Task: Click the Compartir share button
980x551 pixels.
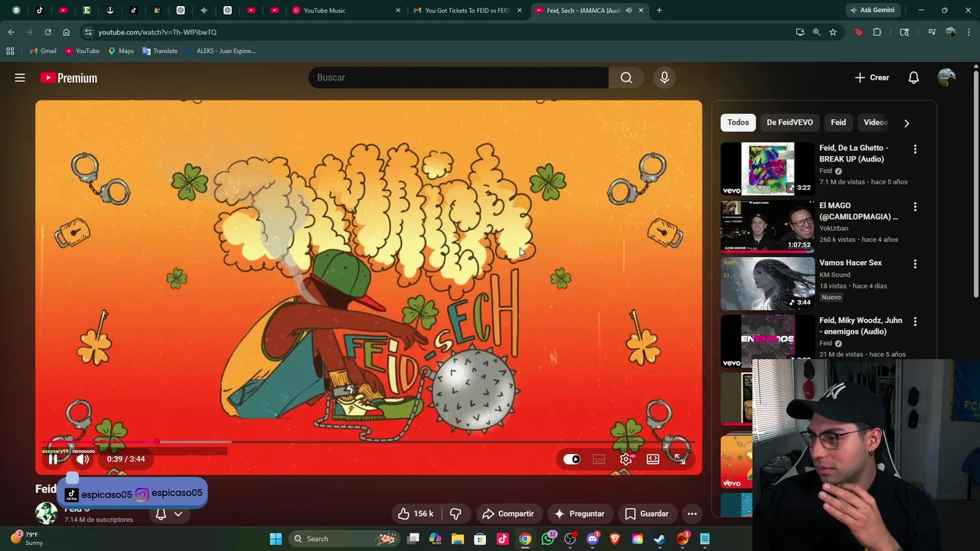Action: click(507, 514)
